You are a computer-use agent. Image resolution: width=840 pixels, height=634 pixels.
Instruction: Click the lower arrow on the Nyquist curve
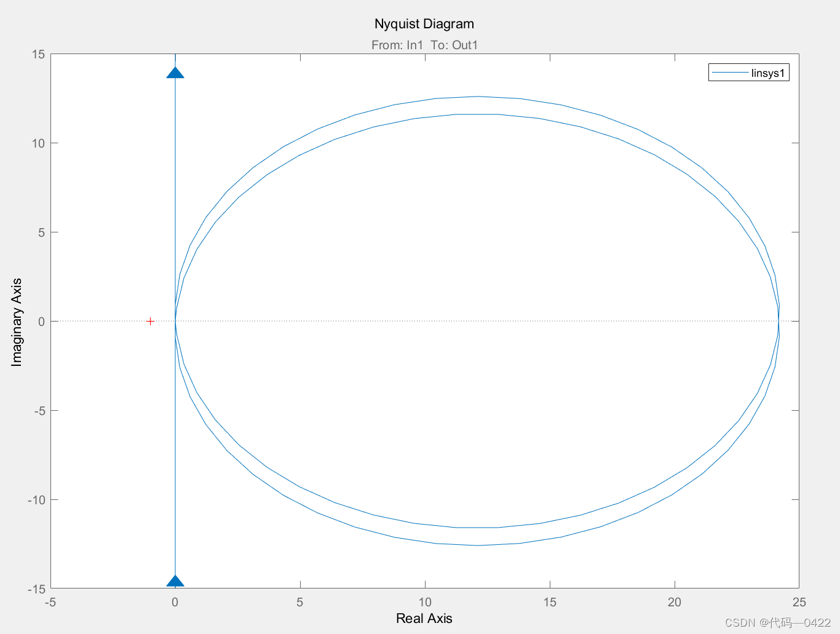click(x=175, y=581)
